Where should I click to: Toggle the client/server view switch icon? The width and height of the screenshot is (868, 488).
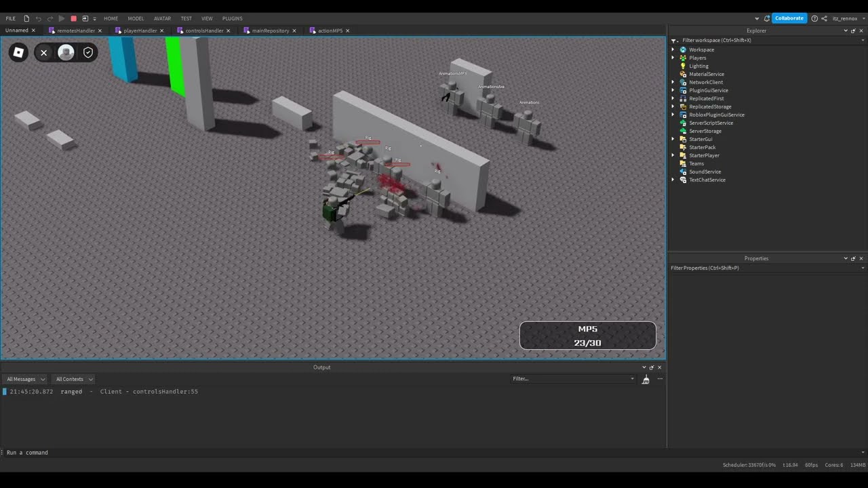[85, 18]
